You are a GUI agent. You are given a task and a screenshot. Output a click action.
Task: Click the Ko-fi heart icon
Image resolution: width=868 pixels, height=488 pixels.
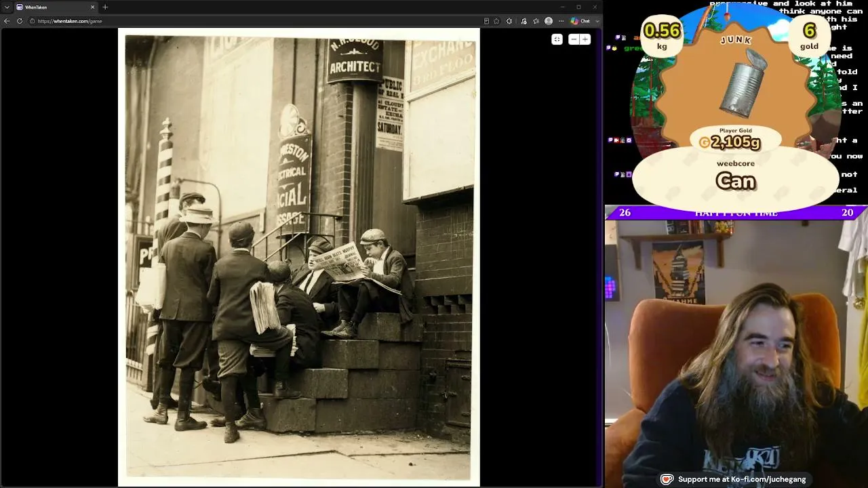[667, 479]
